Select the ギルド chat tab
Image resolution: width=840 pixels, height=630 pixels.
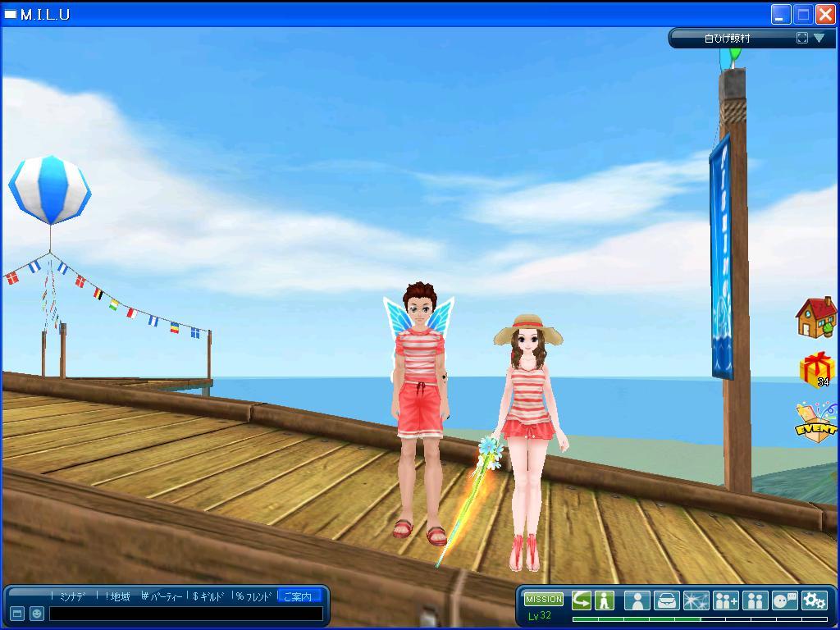209,596
